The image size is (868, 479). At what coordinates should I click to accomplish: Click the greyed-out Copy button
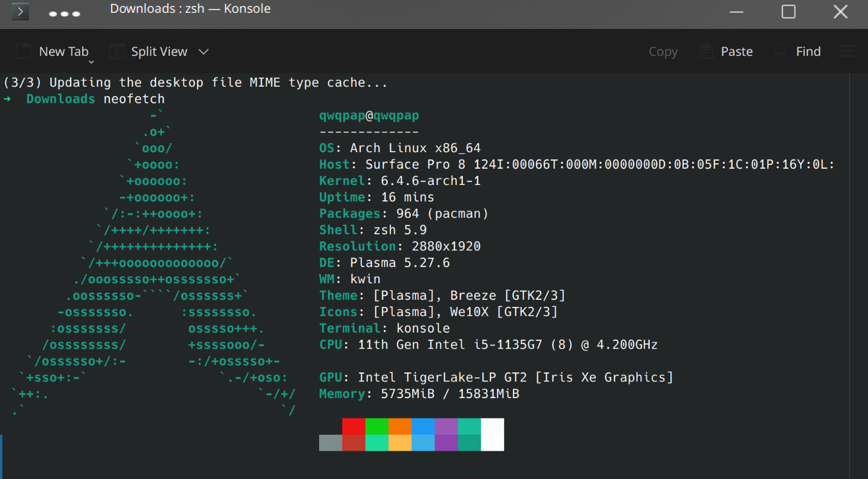point(663,52)
